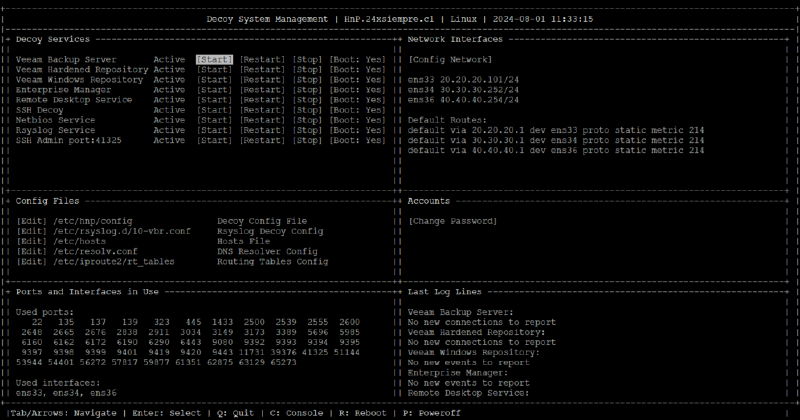Stop Veeam Windows Repository
This screenshot has height=420, width=800.
point(307,80)
